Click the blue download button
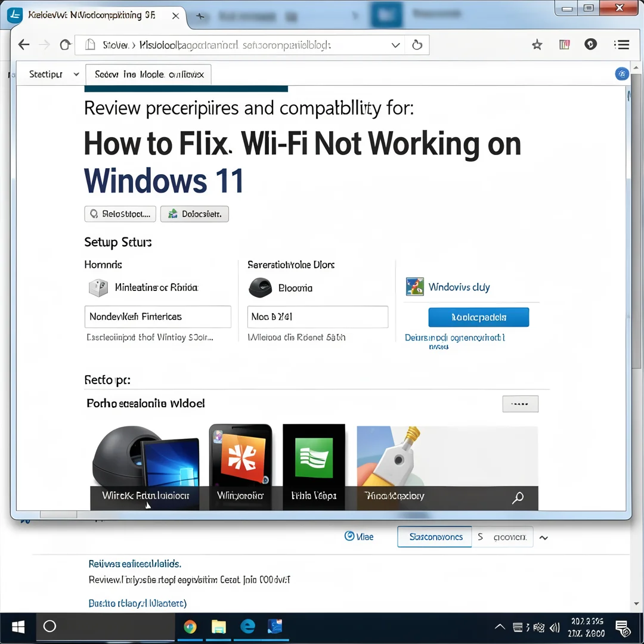 point(478,317)
